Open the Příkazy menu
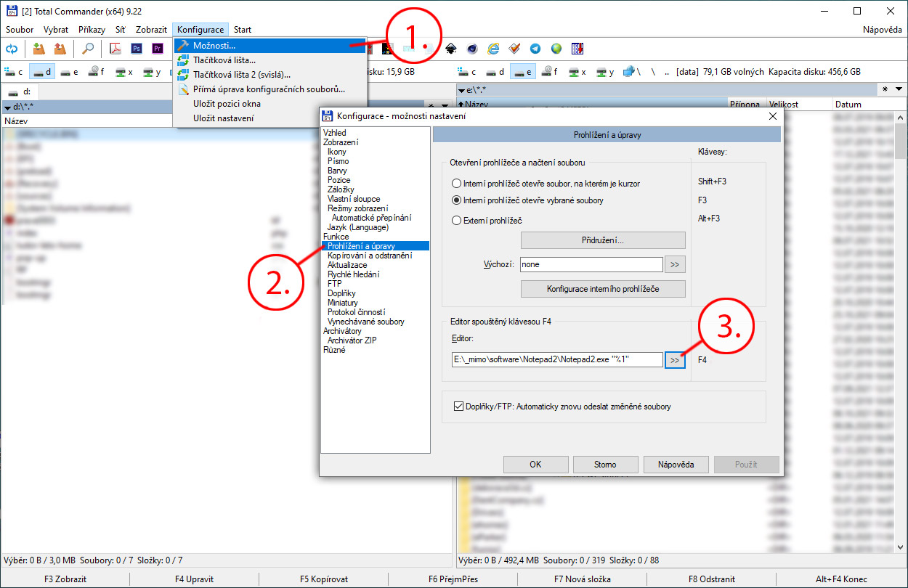This screenshot has height=588, width=908. (92, 30)
